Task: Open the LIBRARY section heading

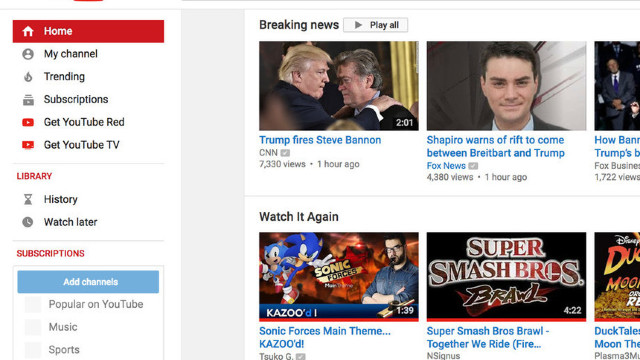Action: (34, 176)
